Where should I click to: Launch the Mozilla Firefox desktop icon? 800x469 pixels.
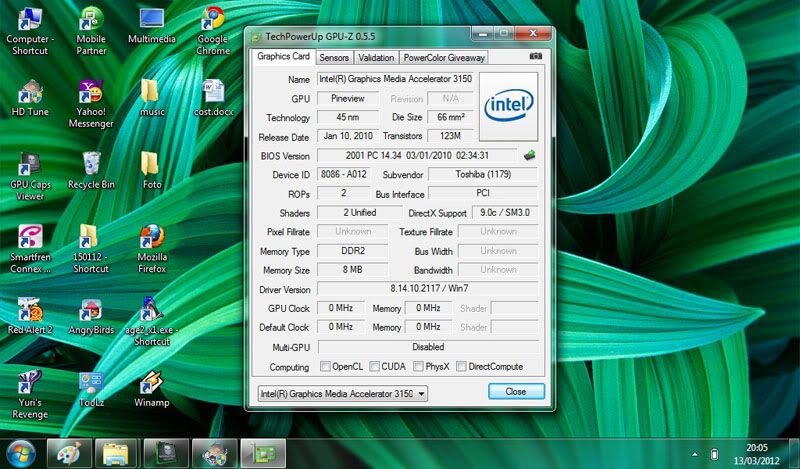(x=152, y=249)
